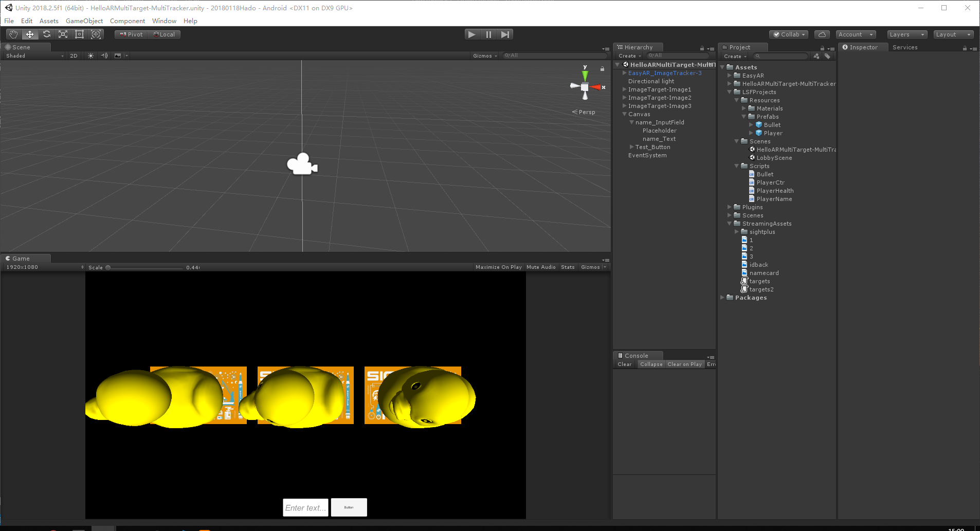Viewport: 980px width, 531px height.
Task: Collapse the Prefabs folder
Action: point(744,117)
